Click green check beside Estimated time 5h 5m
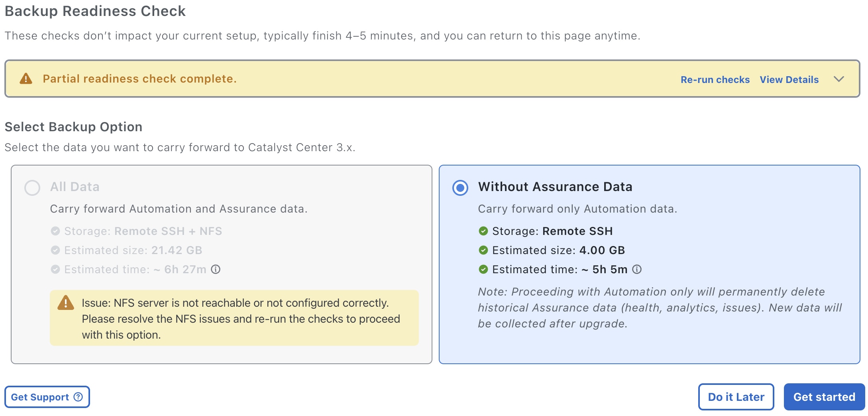The image size is (868, 416). [483, 269]
